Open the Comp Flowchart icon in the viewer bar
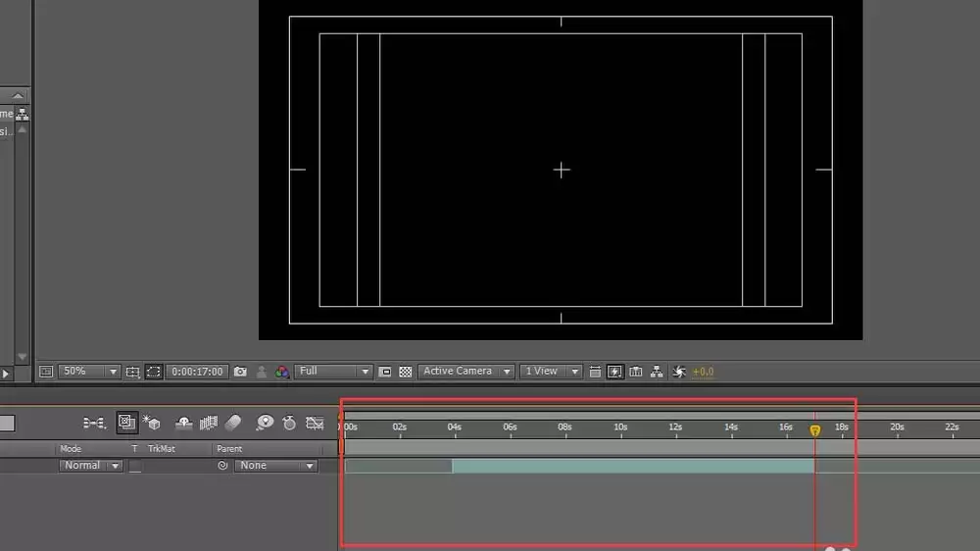Image resolution: width=980 pixels, height=551 pixels. click(657, 372)
